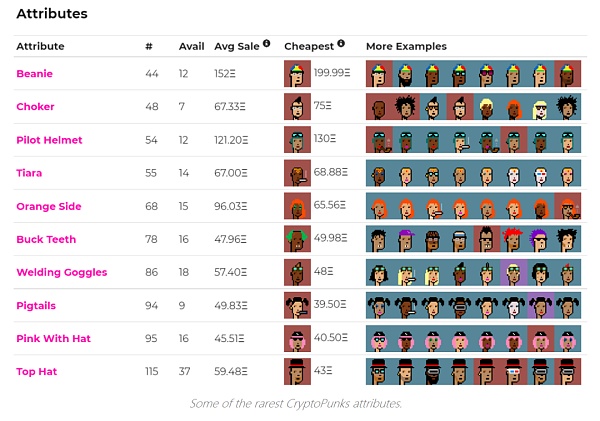The image size is (600, 421).
Task: Select the Pilot Helmet attribute
Action: click(49, 140)
